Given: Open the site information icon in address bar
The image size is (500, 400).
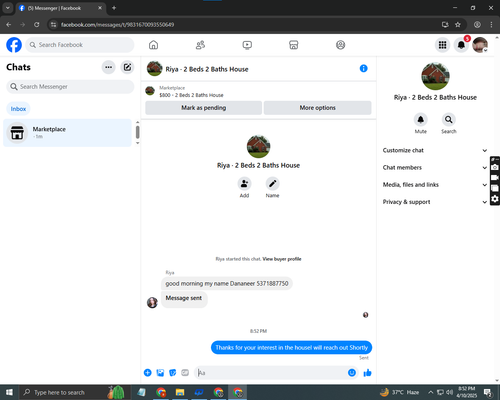Looking at the screenshot, I should click(53, 25).
